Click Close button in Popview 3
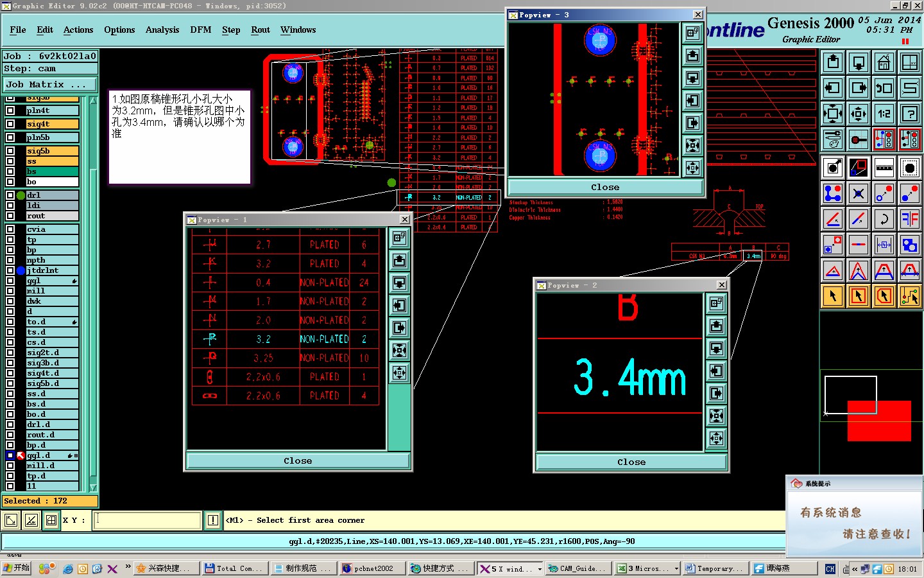924x578 pixels. coord(605,187)
